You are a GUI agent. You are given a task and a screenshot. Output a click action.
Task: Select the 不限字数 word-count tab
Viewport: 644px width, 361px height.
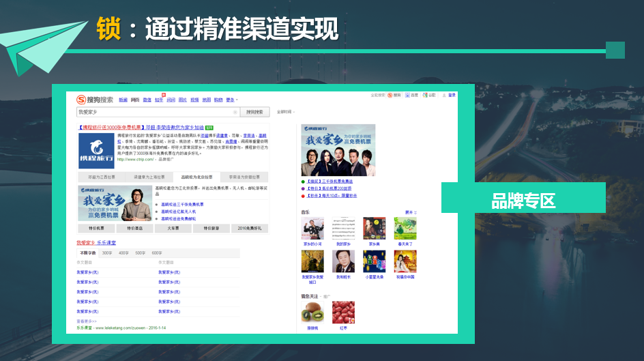[x=87, y=253]
